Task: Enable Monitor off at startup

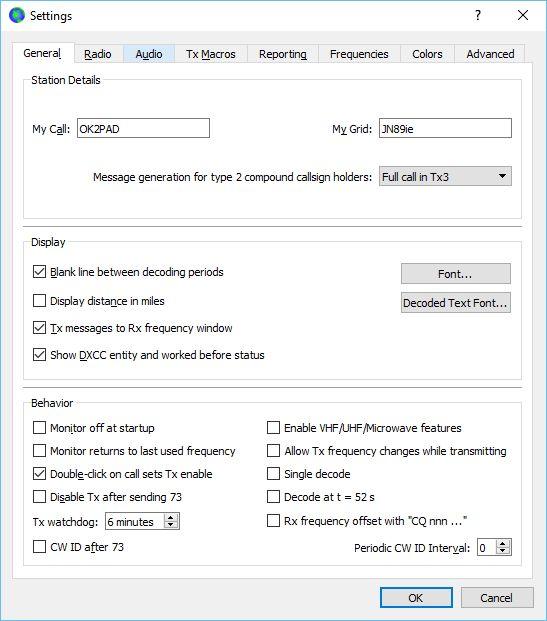Action: [x=39, y=428]
